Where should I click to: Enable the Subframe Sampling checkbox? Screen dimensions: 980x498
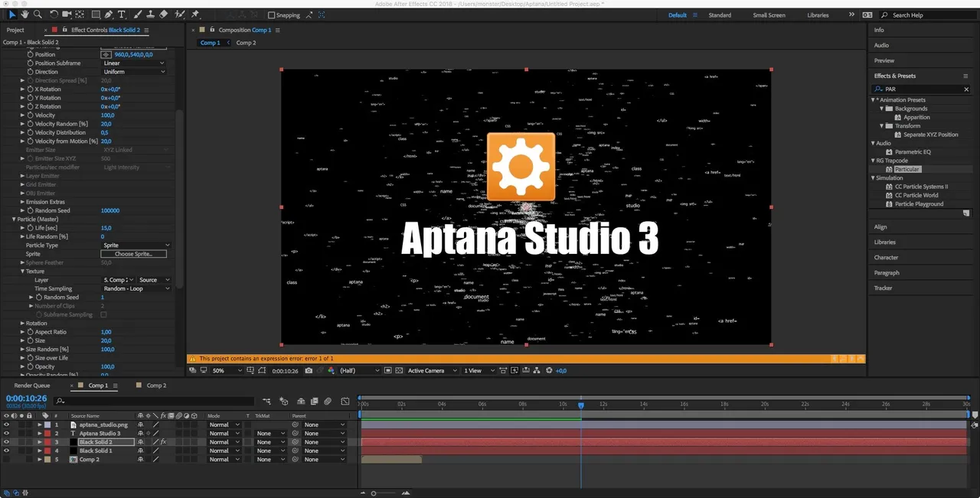(x=104, y=314)
